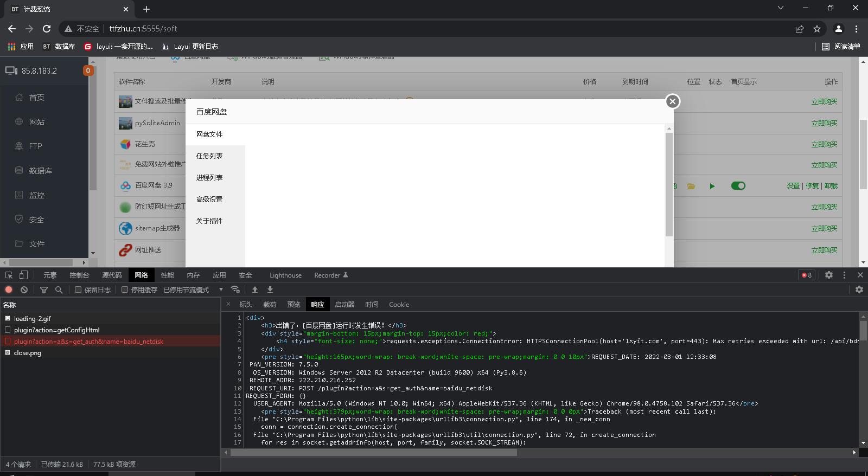The width and height of the screenshot is (868, 476).
Task: Go back in browser history
Action: click(x=12, y=29)
